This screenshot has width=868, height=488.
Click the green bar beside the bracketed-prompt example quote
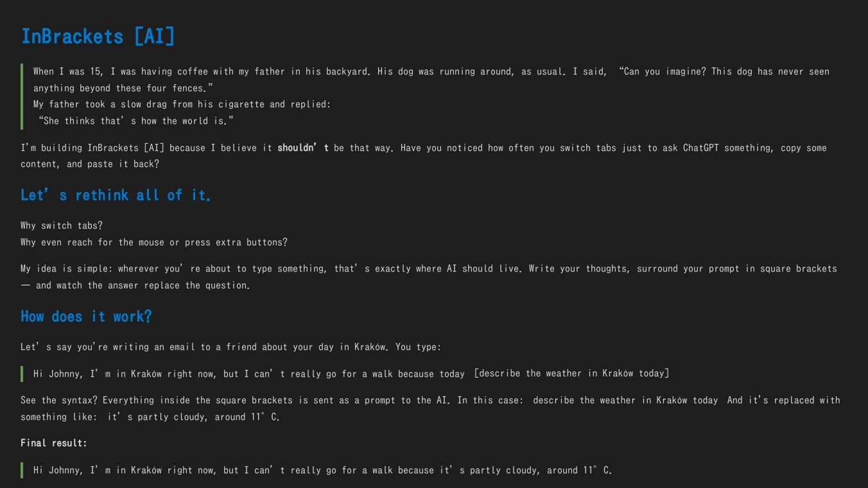(x=22, y=374)
